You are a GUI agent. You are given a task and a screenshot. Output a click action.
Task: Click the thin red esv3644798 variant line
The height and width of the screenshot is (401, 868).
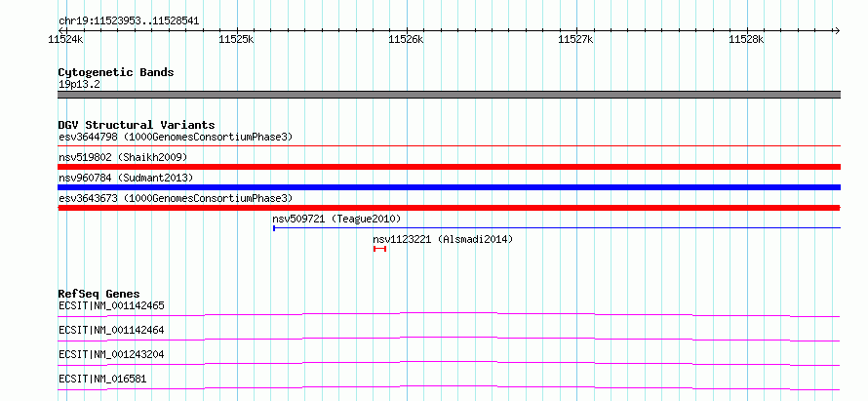click(x=449, y=145)
